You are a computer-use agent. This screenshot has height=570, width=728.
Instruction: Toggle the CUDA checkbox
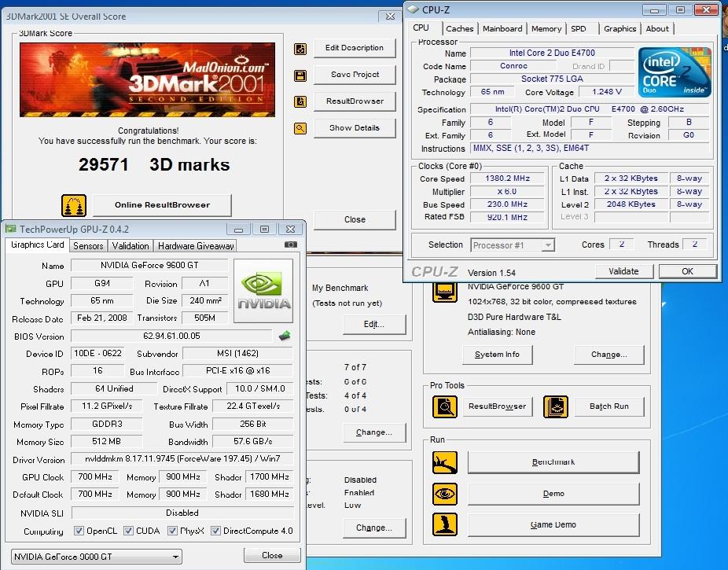pyautogui.click(x=129, y=531)
